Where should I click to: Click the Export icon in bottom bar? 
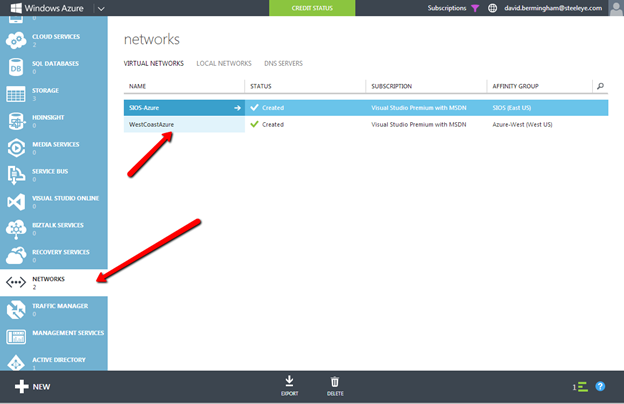[x=289, y=381]
